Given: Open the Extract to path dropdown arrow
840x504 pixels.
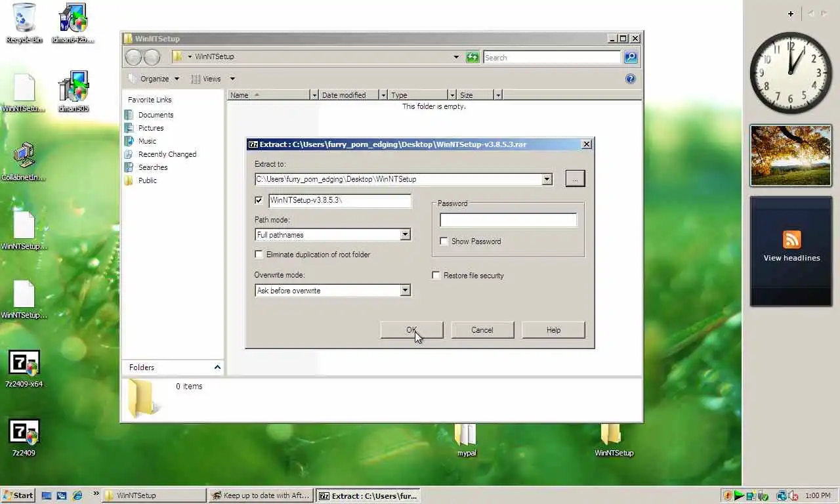Looking at the screenshot, I should tap(547, 179).
